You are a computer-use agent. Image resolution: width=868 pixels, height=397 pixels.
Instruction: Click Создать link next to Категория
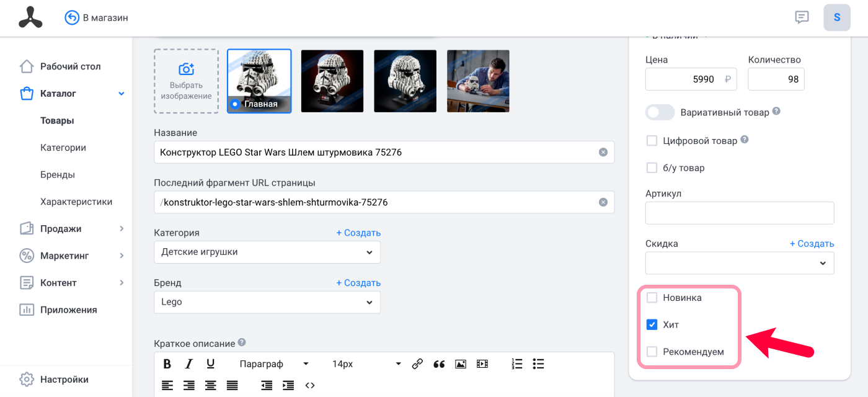click(358, 233)
